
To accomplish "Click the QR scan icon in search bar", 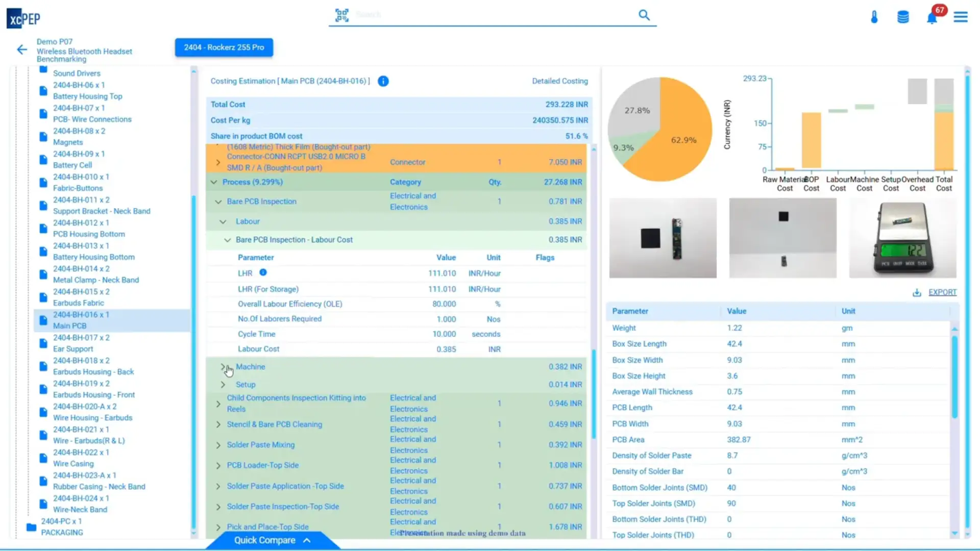I will 341,15.
